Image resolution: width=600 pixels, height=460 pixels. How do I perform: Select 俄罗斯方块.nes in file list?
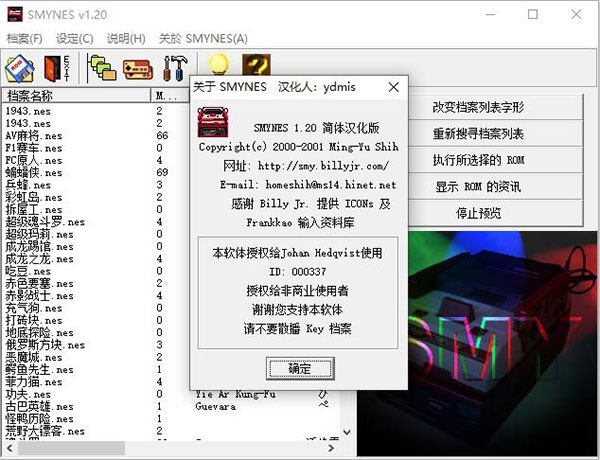click(x=45, y=344)
